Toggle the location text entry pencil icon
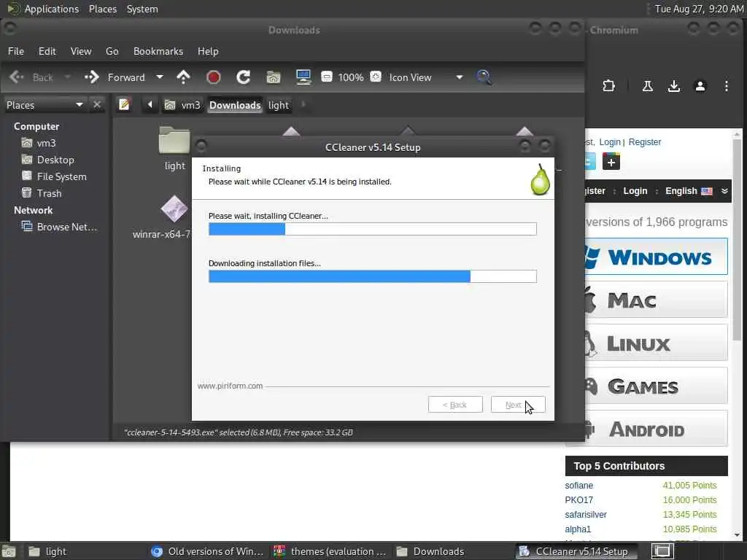This screenshot has width=747, height=560. 124,104
